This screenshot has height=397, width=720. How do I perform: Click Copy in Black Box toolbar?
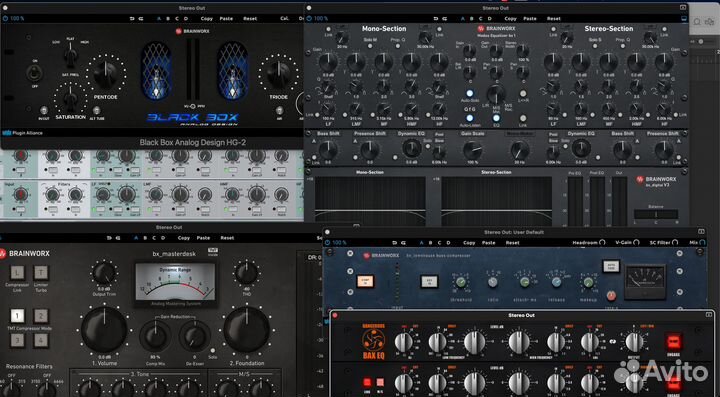pos(207,19)
